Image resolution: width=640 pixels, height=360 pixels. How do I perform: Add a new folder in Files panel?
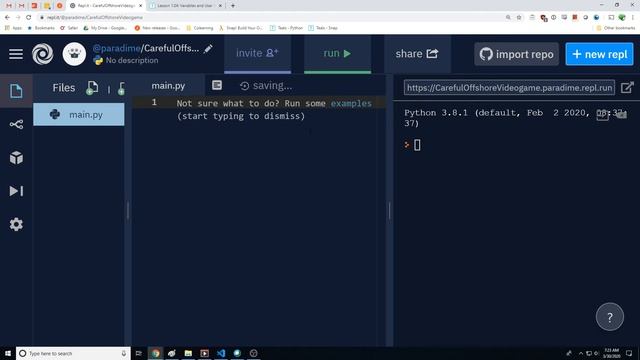click(x=121, y=88)
